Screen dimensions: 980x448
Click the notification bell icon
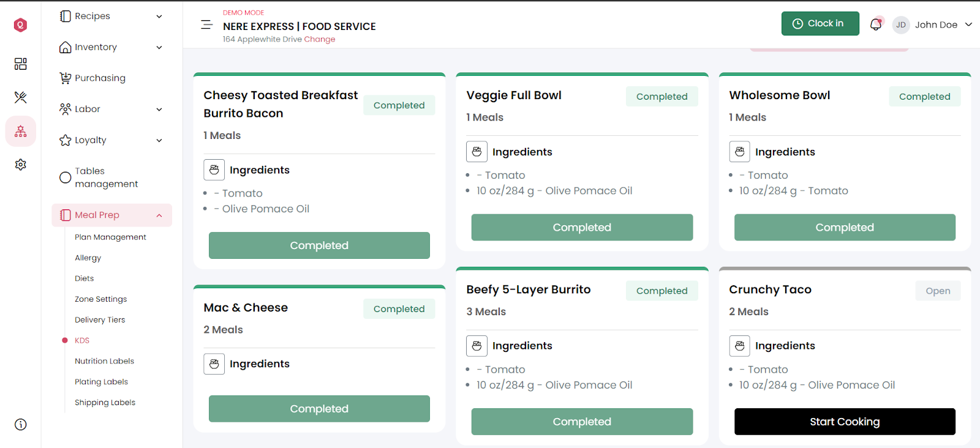[876, 24]
